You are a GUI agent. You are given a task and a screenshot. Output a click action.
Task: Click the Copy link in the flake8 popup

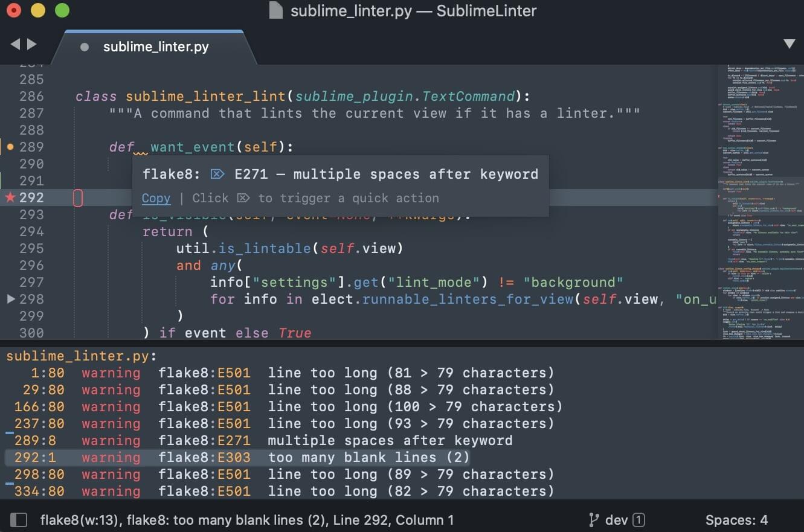coord(156,198)
